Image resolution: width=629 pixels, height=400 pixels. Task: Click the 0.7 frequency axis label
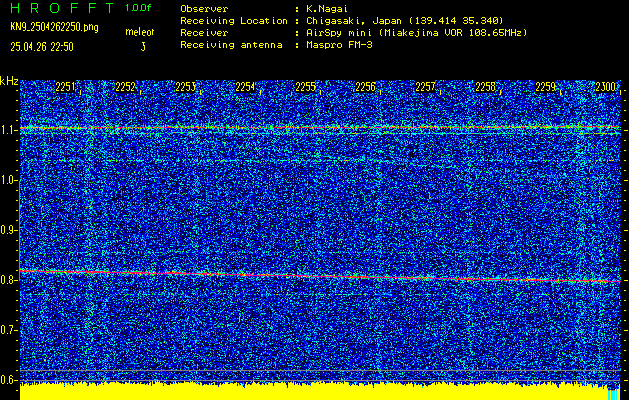tap(8, 330)
